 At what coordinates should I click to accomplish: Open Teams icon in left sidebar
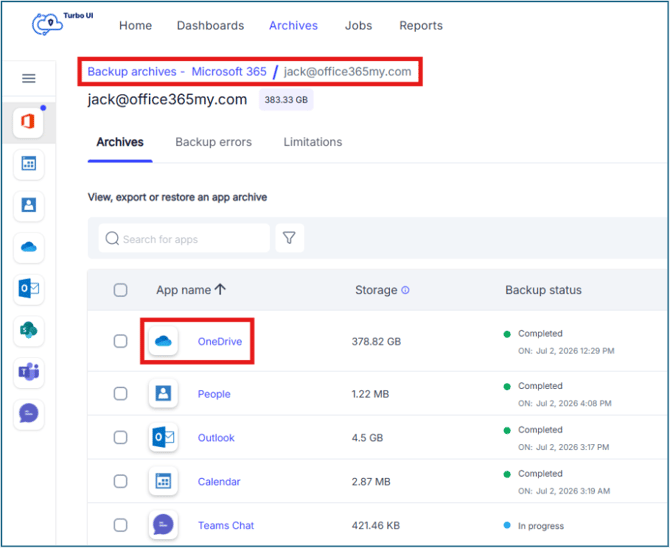[29, 372]
